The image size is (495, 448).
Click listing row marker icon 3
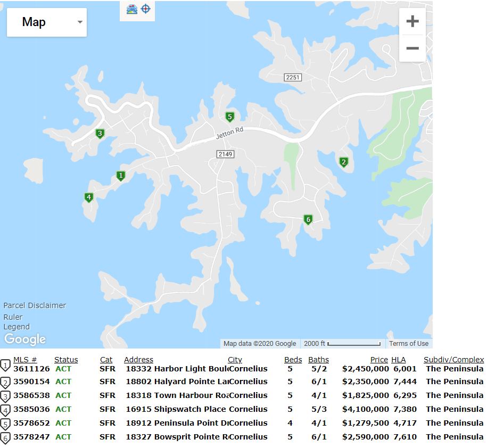(x=5, y=397)
